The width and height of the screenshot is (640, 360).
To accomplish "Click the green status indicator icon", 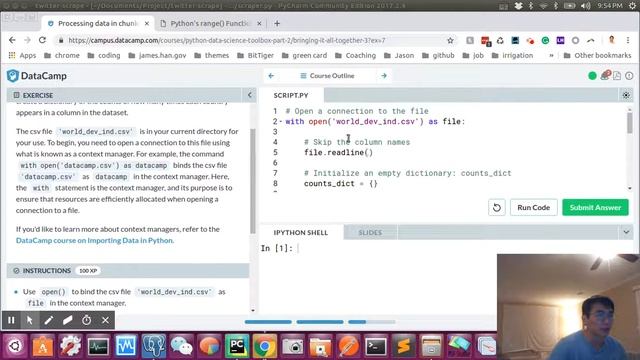I will [x=592, y=76].
